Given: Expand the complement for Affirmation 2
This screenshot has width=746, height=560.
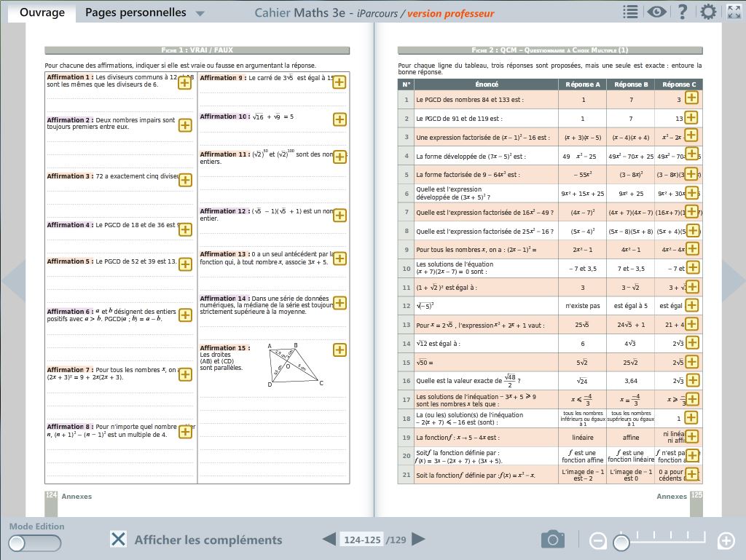Looking at the screenshot, I should (185, 125).
